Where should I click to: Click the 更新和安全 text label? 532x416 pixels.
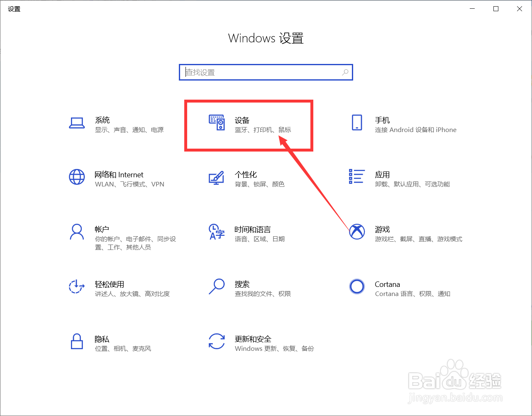click(253, 339)
